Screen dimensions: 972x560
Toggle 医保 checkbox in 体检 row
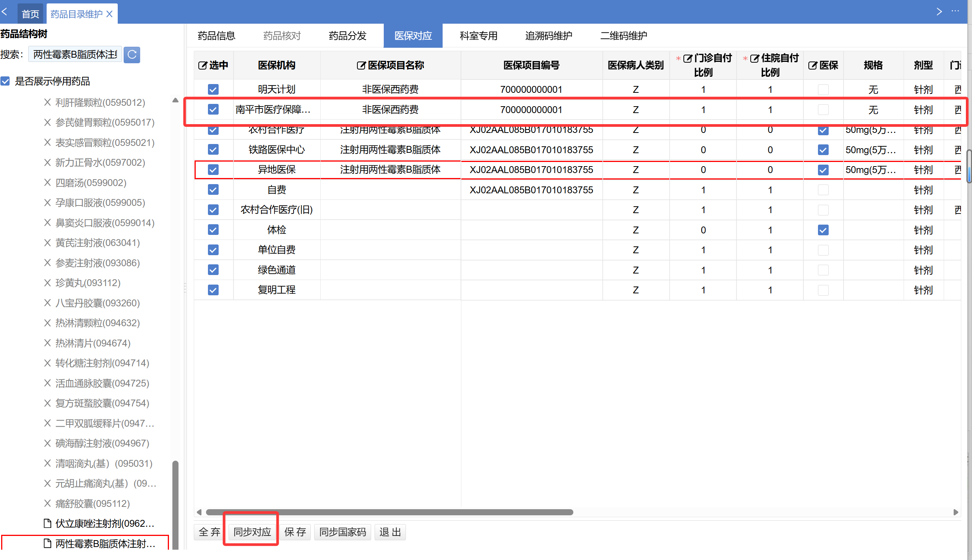coord(823,230)
